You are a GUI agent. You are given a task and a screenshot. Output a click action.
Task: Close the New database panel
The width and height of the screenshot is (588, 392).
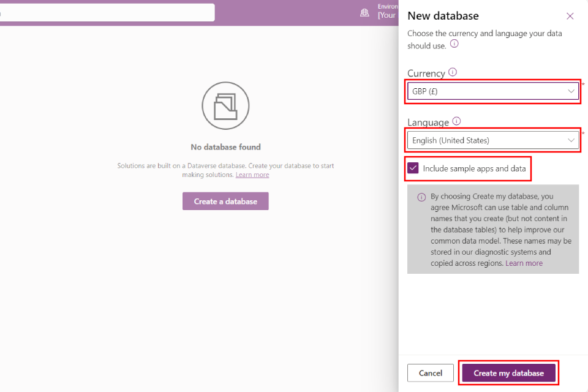(x=570, y=17)
